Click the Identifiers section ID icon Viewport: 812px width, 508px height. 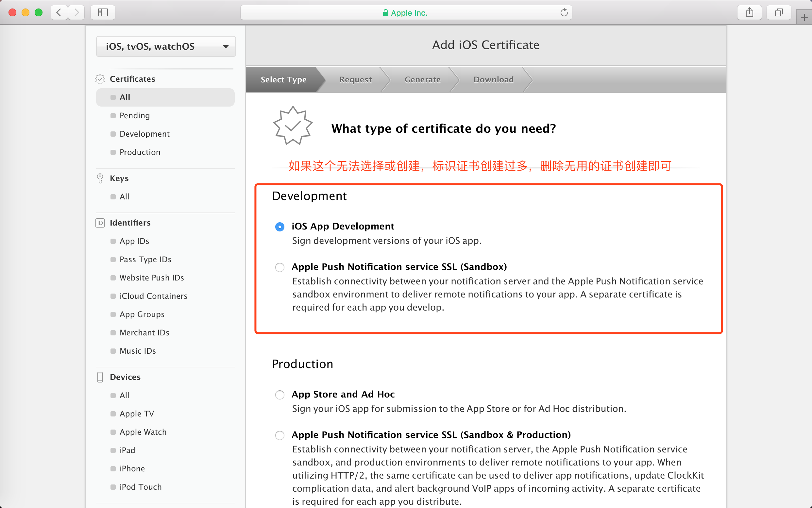click(100, 223)
